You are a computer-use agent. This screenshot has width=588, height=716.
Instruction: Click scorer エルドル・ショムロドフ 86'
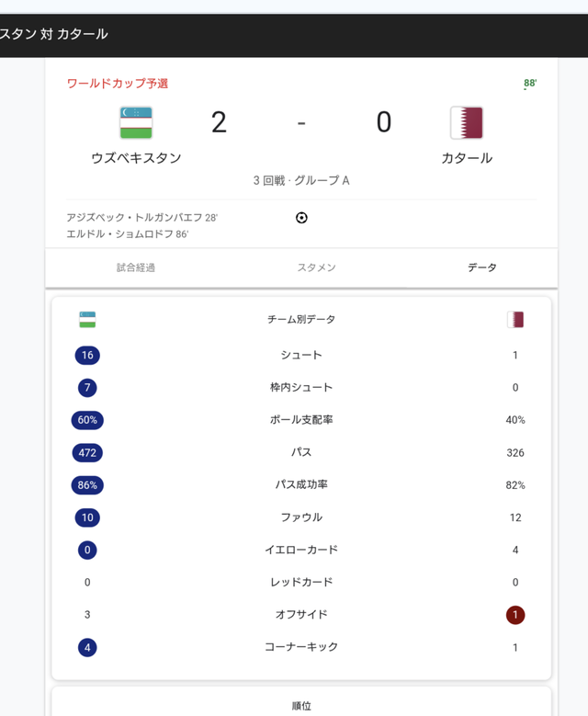[128, 233]
